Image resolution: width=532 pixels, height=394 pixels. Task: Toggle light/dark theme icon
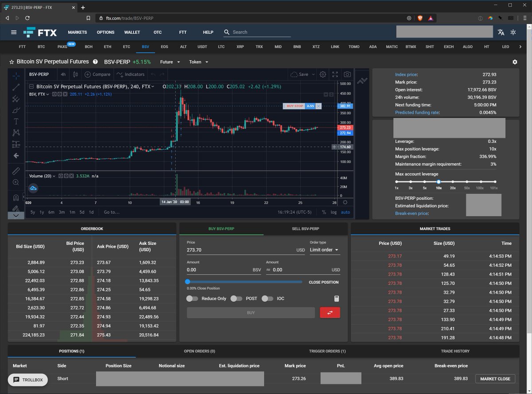(x=513, y=32)
